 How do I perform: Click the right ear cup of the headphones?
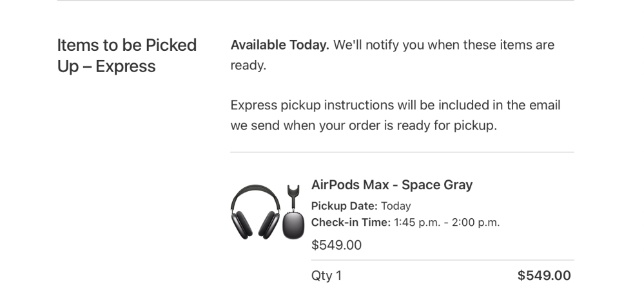268,223
